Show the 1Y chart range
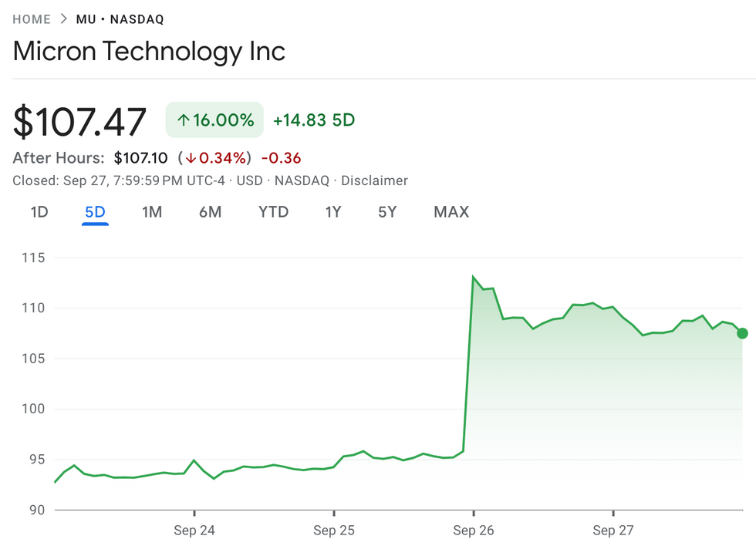 [x=332, y=212]
